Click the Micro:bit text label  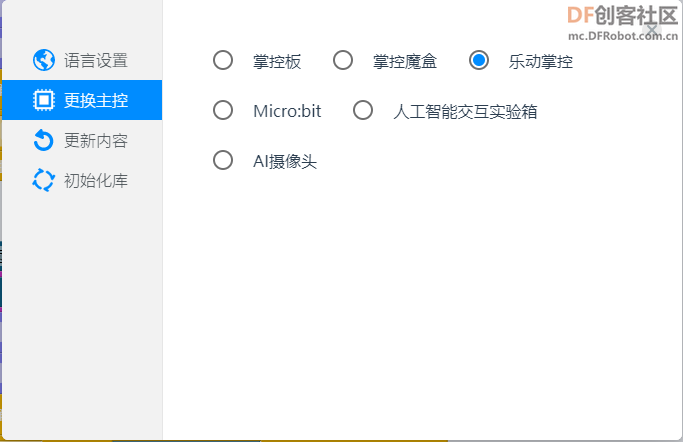click(x=287, y=111)
